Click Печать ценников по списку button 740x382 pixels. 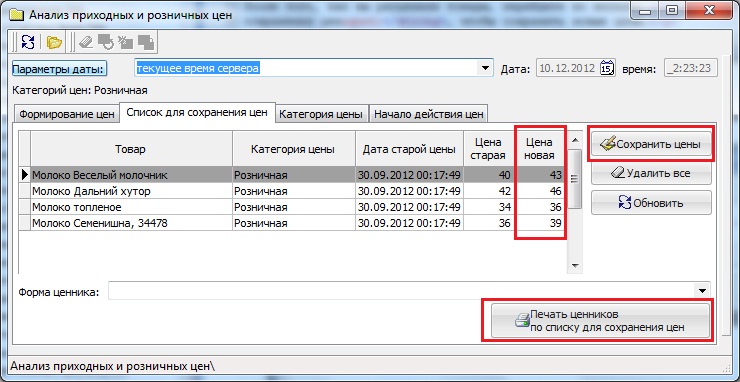(x=600, y=321)
